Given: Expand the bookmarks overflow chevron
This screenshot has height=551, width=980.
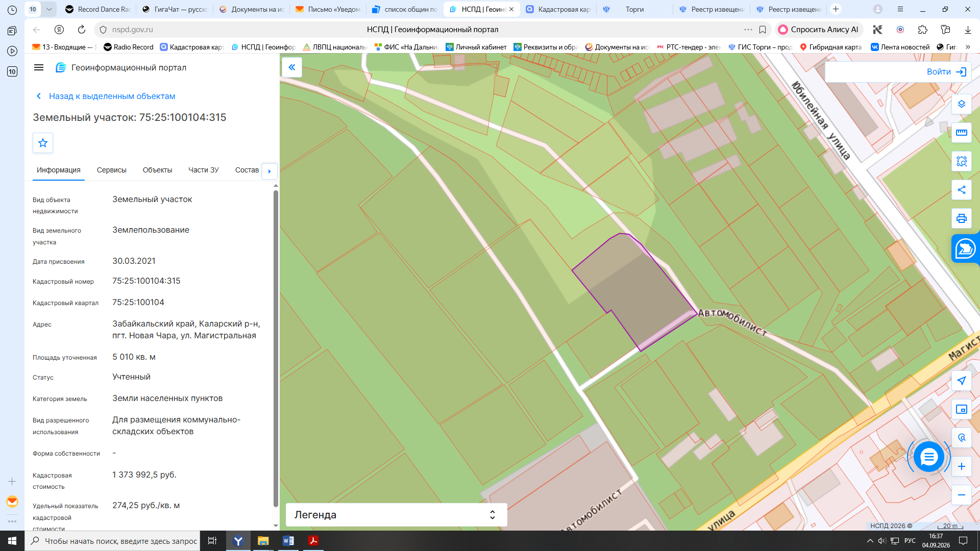Looking at the screenshot, I should point(968,47).
